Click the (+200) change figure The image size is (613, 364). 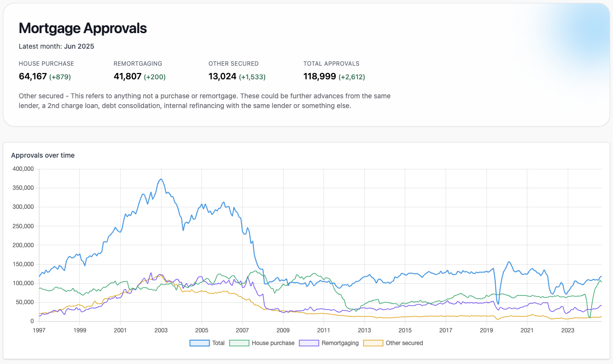155,77
